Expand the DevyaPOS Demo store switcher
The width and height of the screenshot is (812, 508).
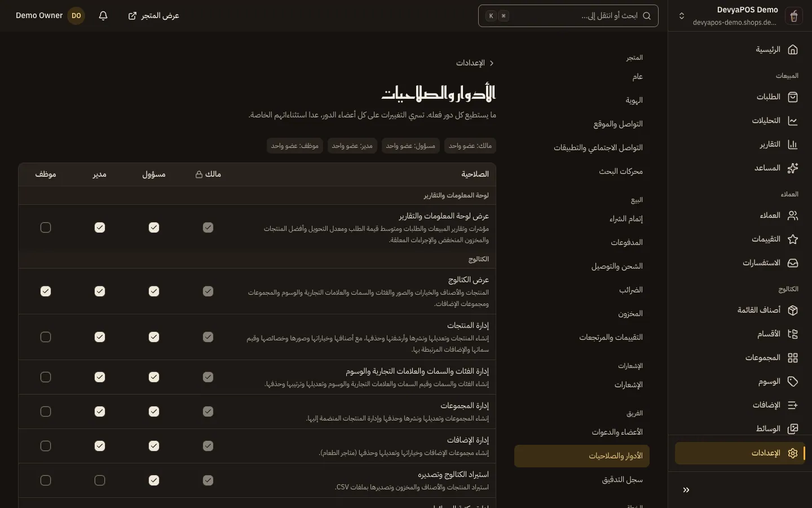tap(682, 16)
